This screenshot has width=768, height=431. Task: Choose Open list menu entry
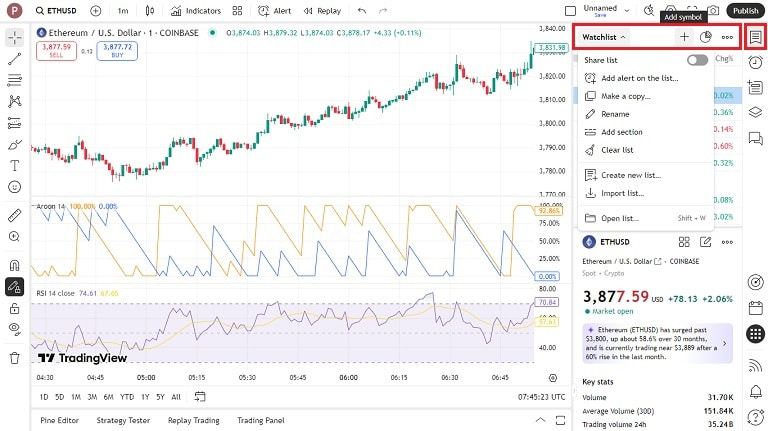point(646,218)
